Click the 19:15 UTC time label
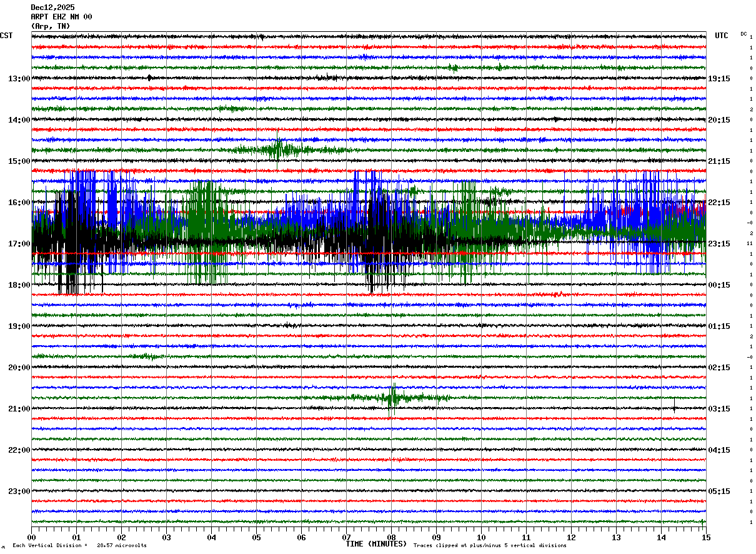 [719, 79]
